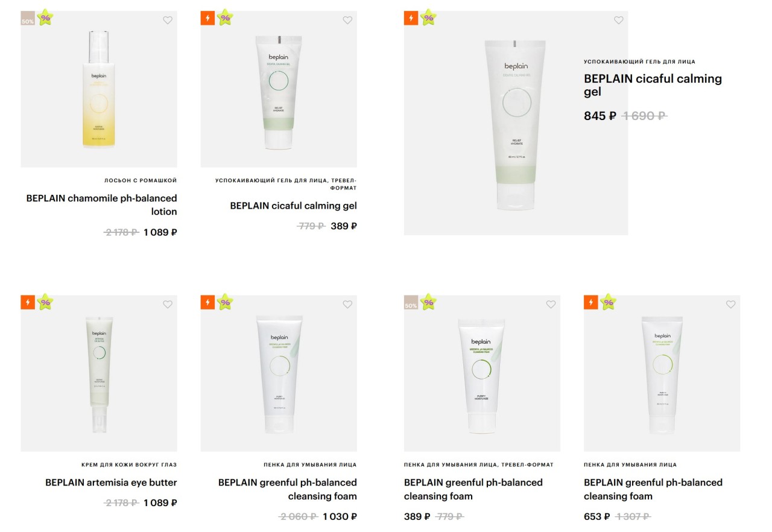Click orange lightning badge on artemisia eye butter
The image size is (772, 532).
(x=28, y=302)
